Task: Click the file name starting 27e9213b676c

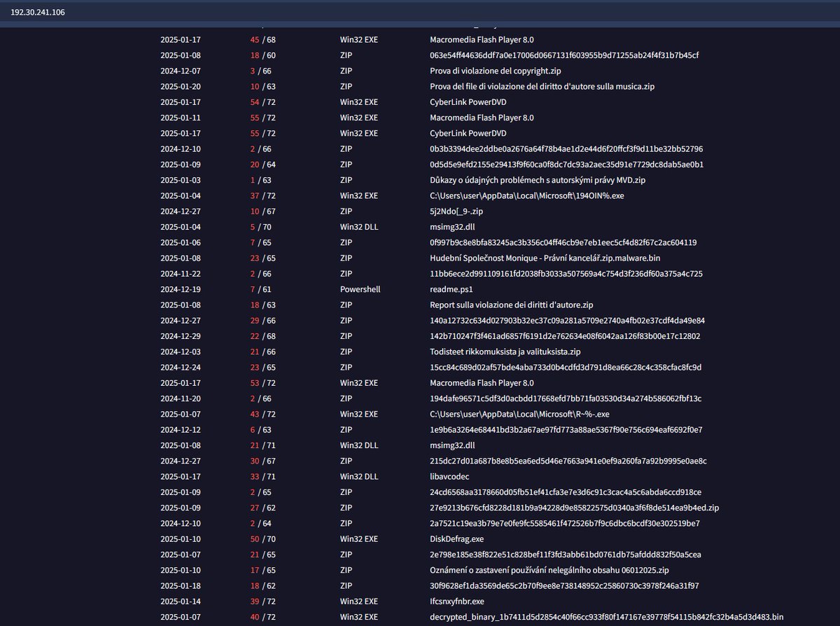Action: pyautogui.click(x=575, y=508)
